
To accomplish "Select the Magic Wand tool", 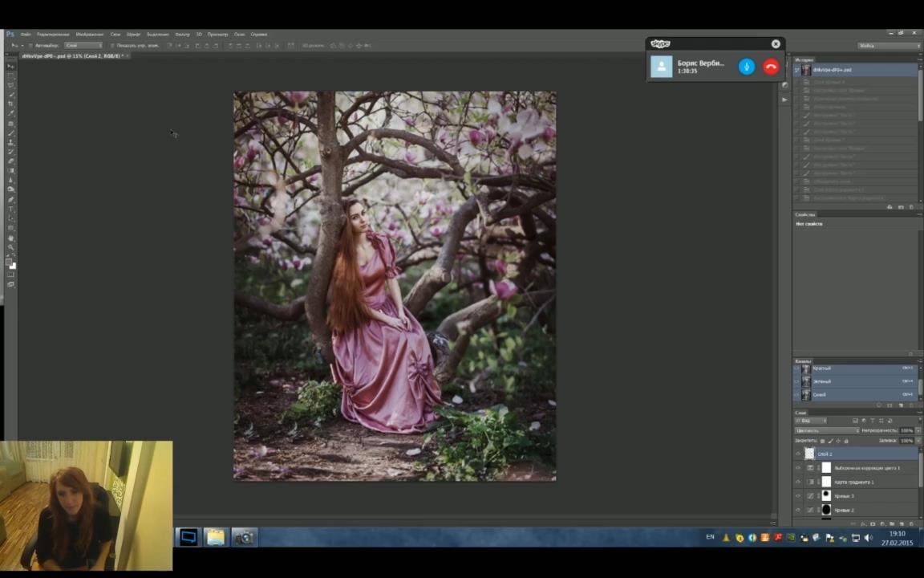I will tap(10, 95).
